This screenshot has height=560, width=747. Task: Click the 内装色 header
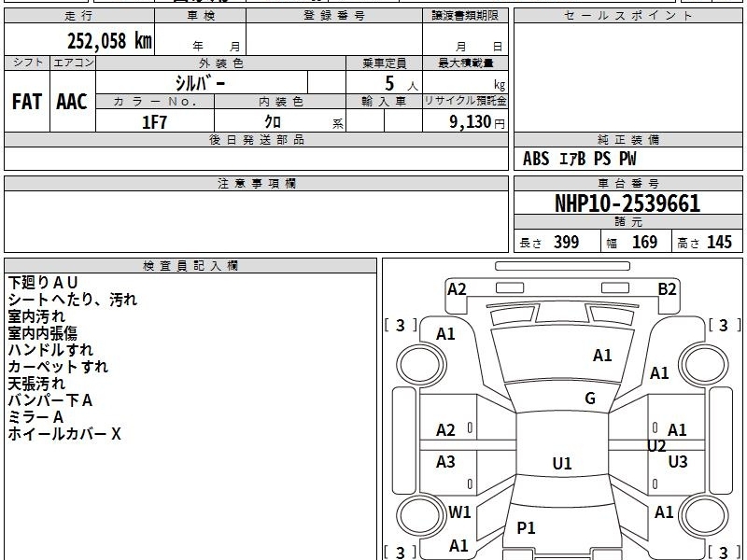pyautogui.click(x=281, y=102)
